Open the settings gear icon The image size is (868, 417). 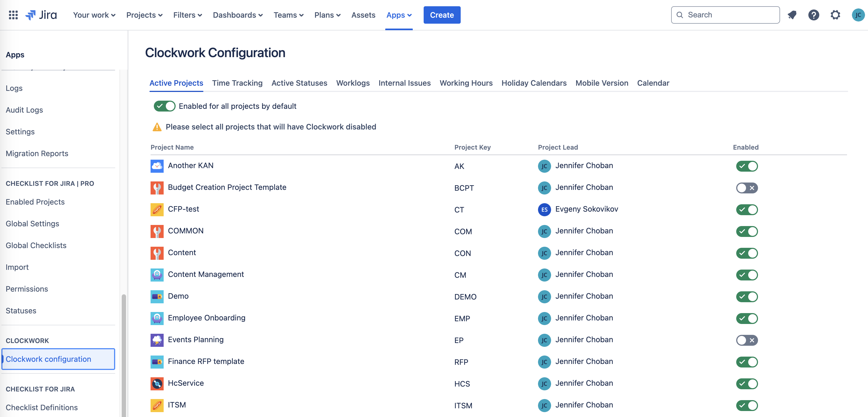click(835, 15)
